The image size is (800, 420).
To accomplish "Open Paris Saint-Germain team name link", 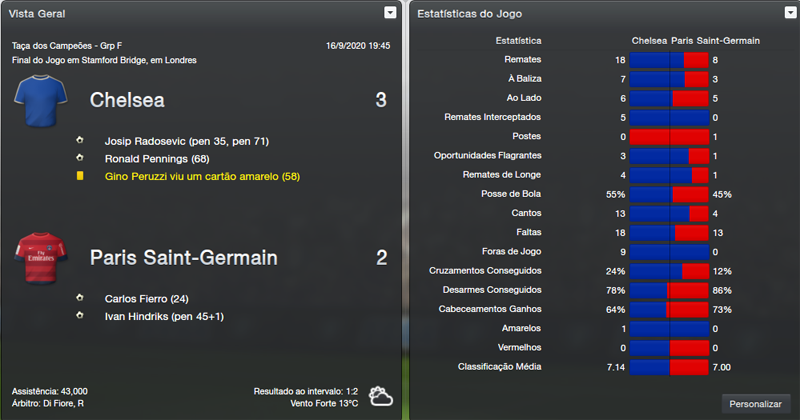I will (x=183, y=258).
